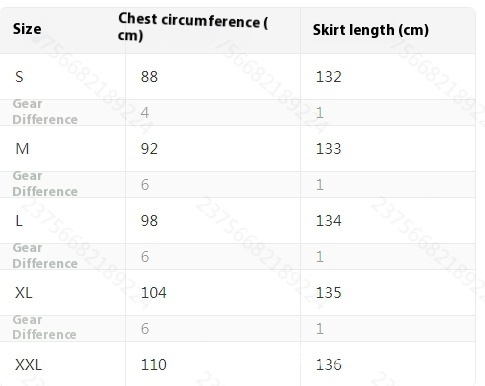485x386 pixels.
Task: Click skirt length 136 cell
Action: 329,365
